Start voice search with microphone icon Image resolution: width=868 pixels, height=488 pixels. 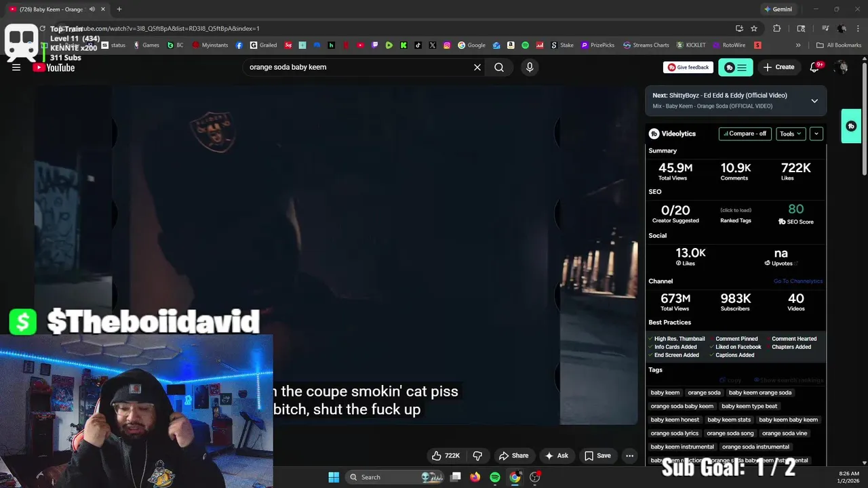click(x=530, y=67)
